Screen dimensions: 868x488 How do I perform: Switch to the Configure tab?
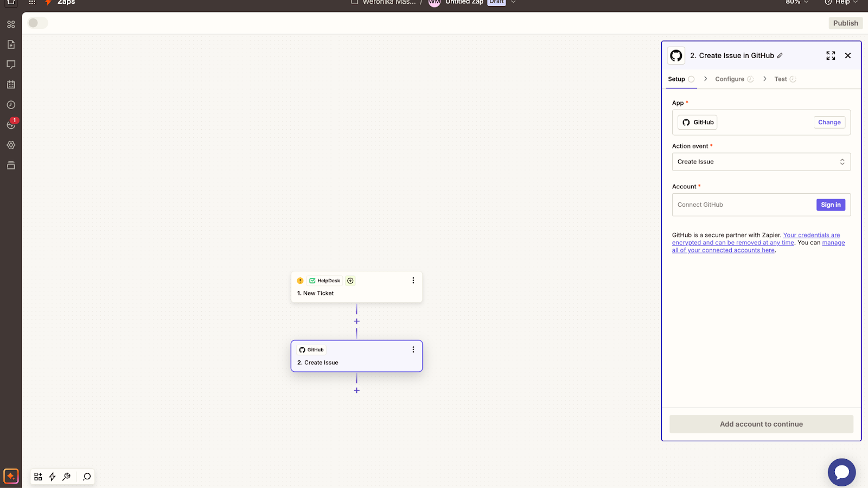pyautogui.click(x=734, y=79)
